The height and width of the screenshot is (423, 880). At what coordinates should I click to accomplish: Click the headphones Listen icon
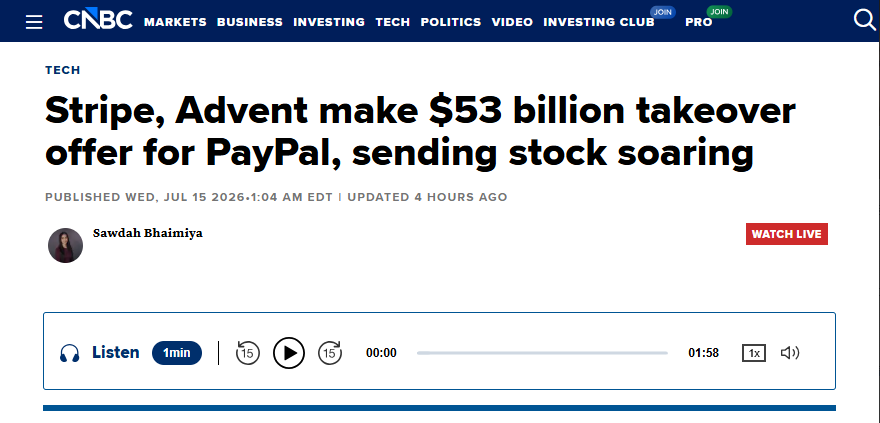click(x=70, y=353)
